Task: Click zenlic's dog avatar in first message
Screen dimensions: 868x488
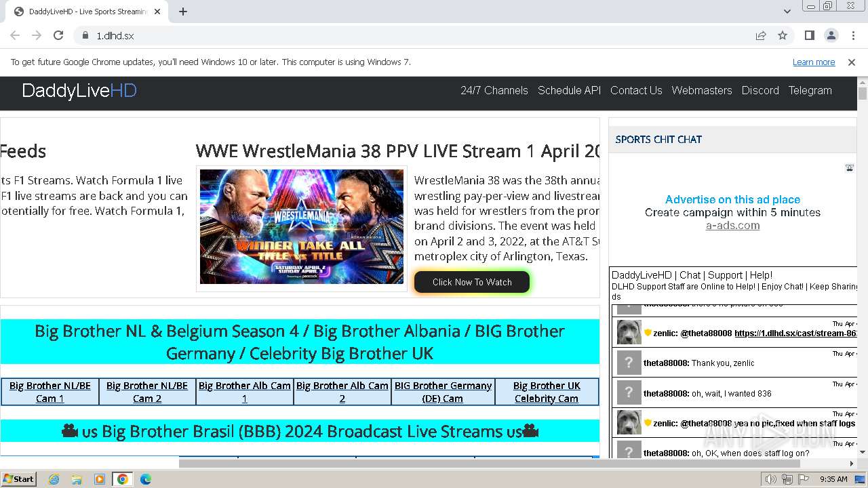Action: (629, 333)
